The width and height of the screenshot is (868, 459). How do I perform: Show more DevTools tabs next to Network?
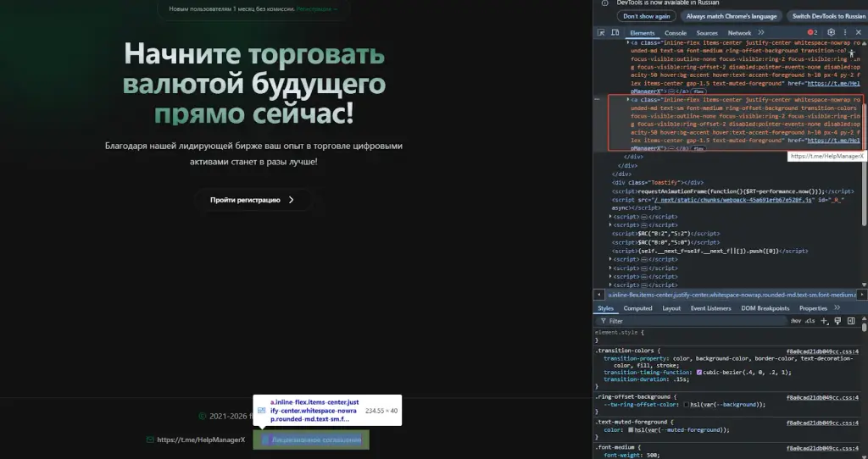[761, 33]
